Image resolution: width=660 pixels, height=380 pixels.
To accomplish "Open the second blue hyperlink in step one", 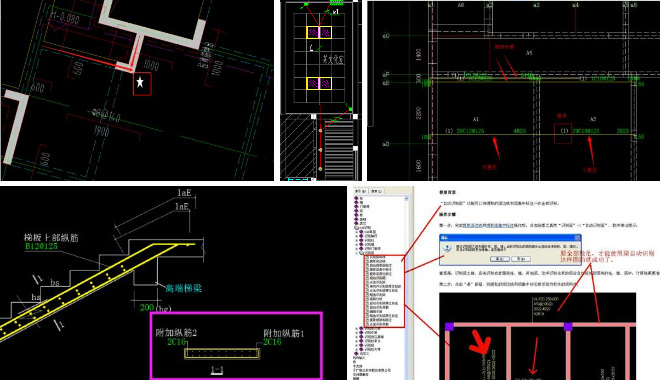I will (x=500, y=226).
